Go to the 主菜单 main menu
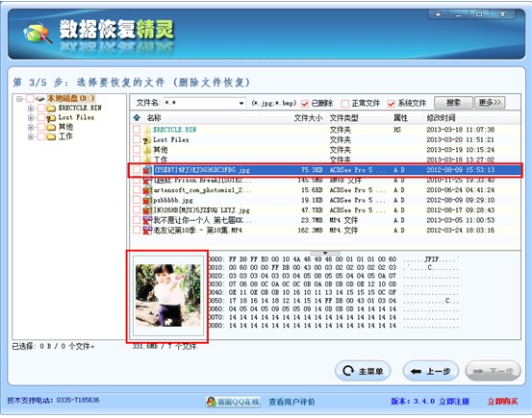This screenshot has width=532, height=418. point(363,371)
